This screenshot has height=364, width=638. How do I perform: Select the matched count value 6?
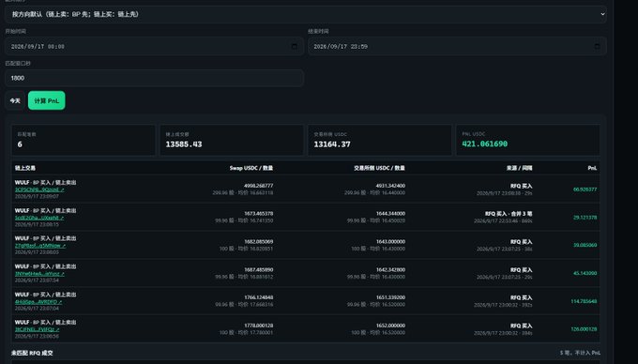[20, 144]
